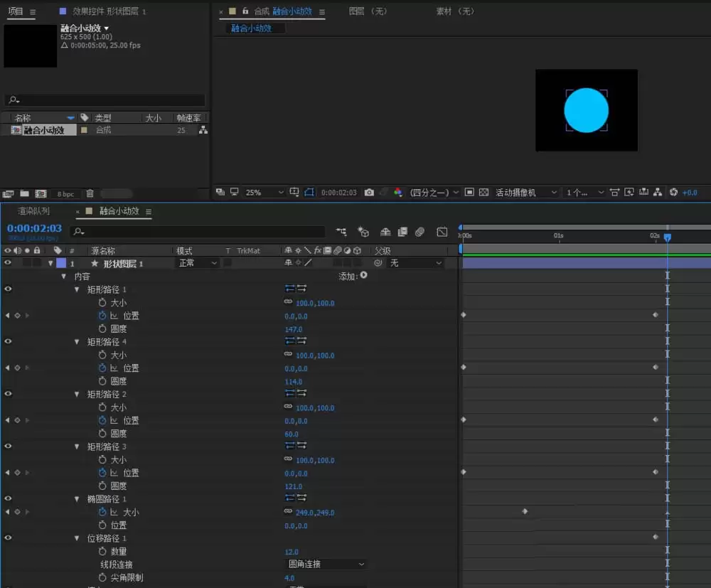Click the show channel color icon
Image resolution: width=711 pixels, height=588 pixels.
tap(397, 192)
